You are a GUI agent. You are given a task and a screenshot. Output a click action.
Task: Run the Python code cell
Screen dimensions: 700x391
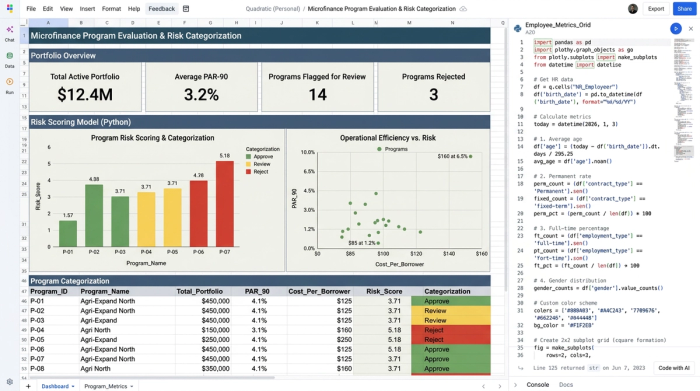675,29
